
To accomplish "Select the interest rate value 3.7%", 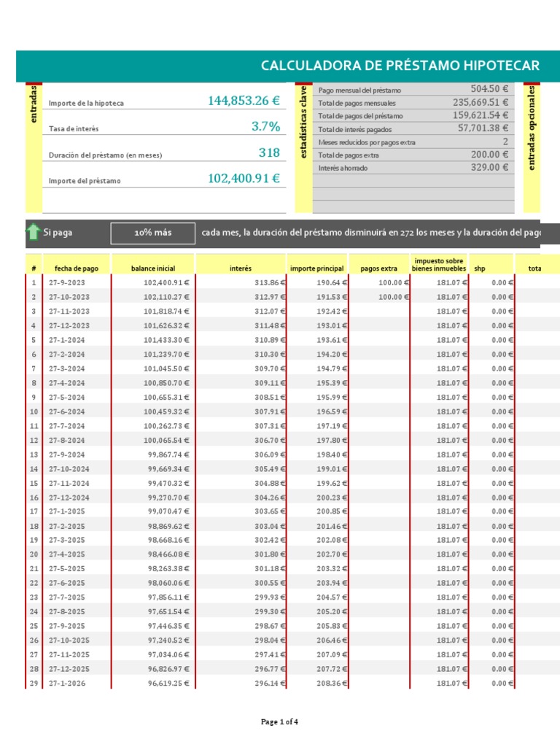I will click(265, 126).
